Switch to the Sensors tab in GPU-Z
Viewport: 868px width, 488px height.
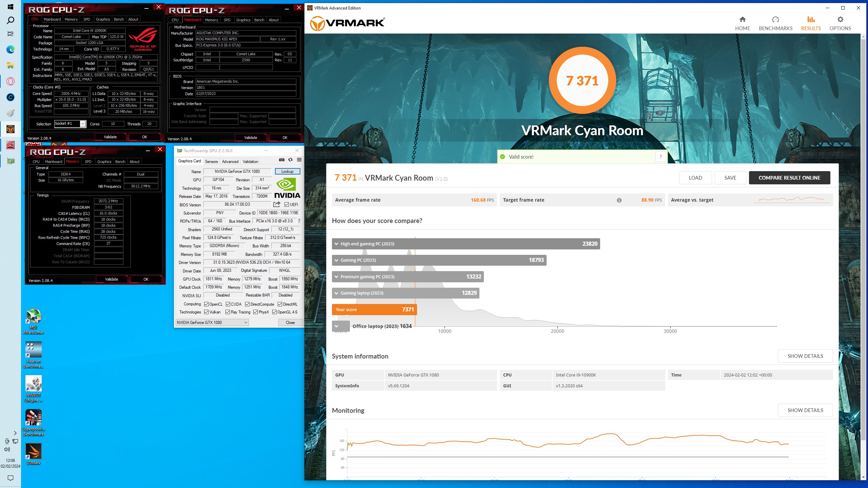click(x=211, y=162)
